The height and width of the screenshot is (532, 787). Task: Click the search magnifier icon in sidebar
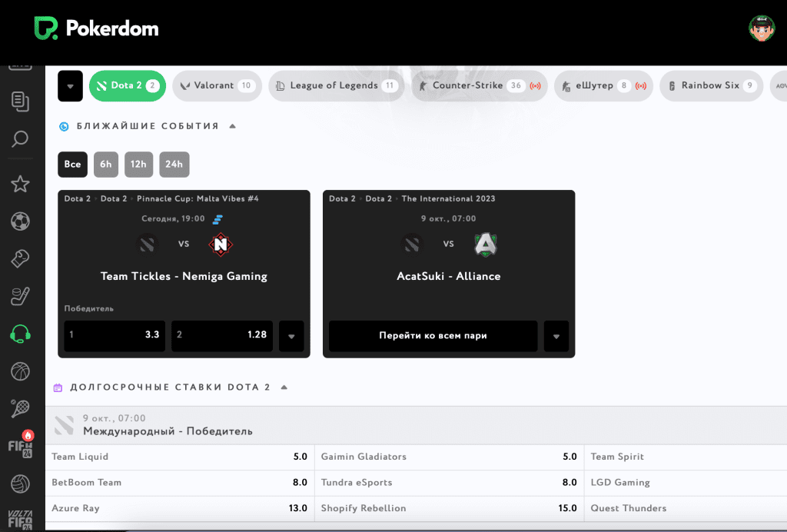pos(20,139)
